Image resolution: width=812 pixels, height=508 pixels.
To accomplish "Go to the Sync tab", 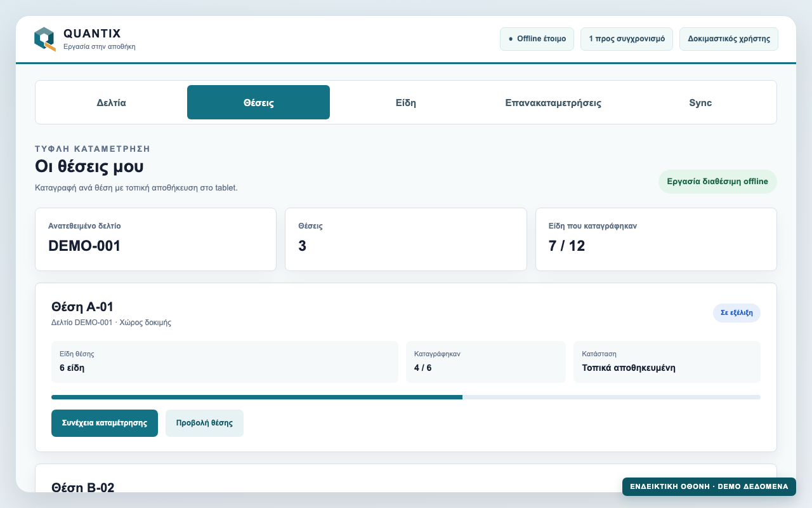I will pos(700,102).
